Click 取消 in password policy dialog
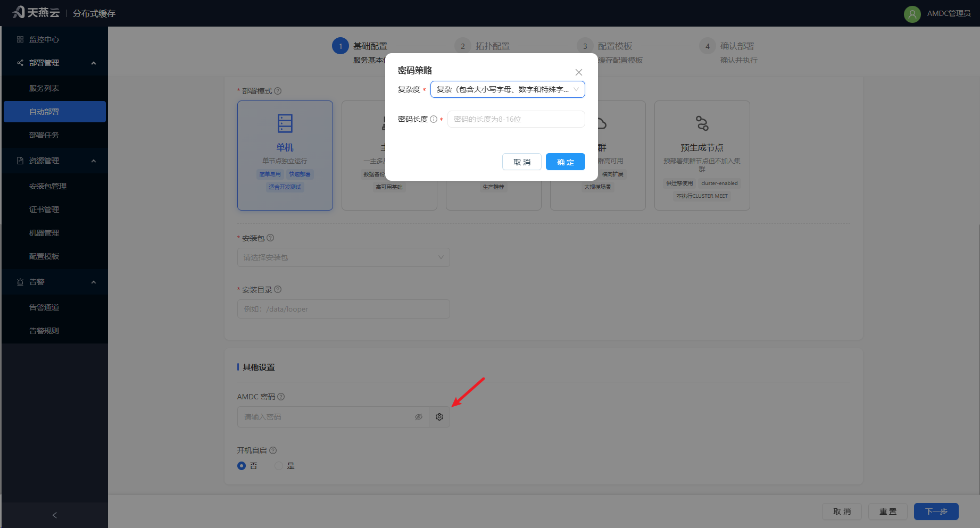 pos(522,162)
